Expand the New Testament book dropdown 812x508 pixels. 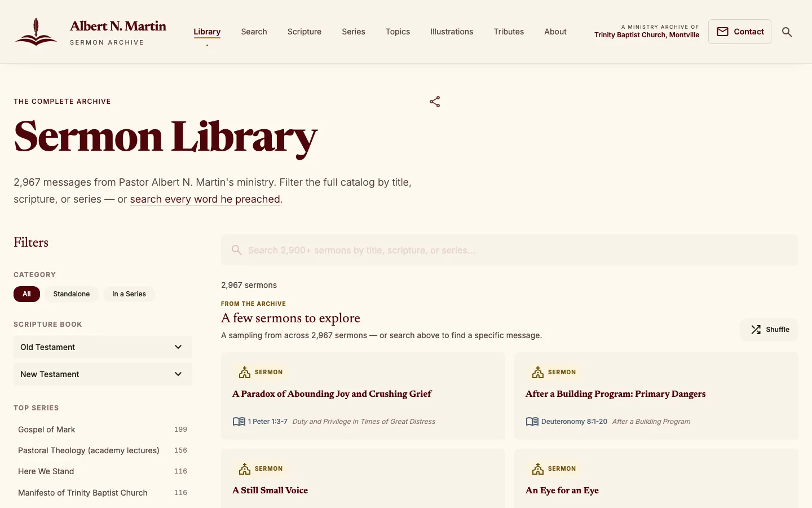click(x=103, y=374)
